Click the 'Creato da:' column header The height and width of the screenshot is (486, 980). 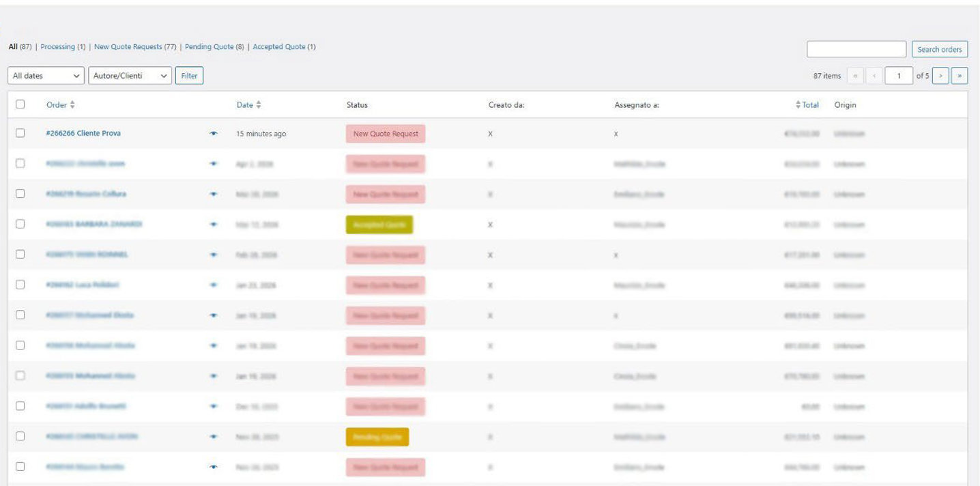pos(506,105)
